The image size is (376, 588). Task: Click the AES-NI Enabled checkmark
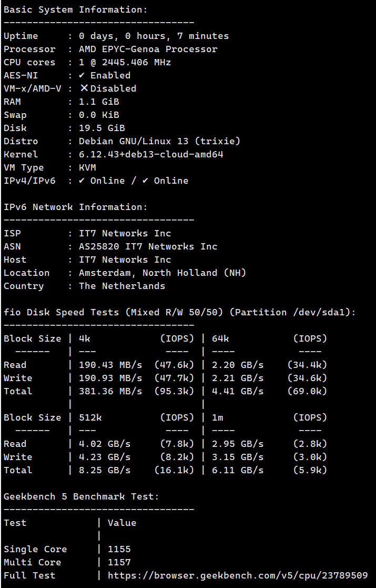82,75
